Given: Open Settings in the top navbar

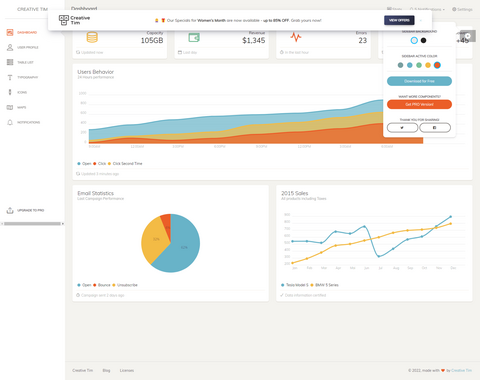Looking at the screenshot, I should pos(462,9).
